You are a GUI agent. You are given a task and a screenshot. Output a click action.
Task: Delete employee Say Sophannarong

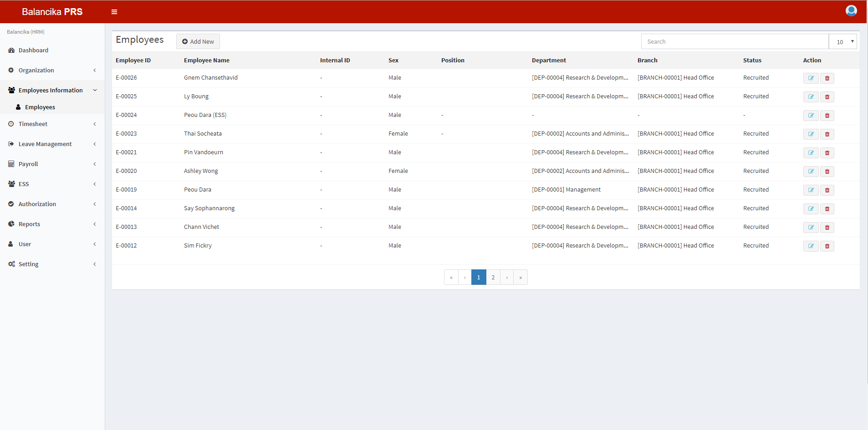[x=827, y=209]
